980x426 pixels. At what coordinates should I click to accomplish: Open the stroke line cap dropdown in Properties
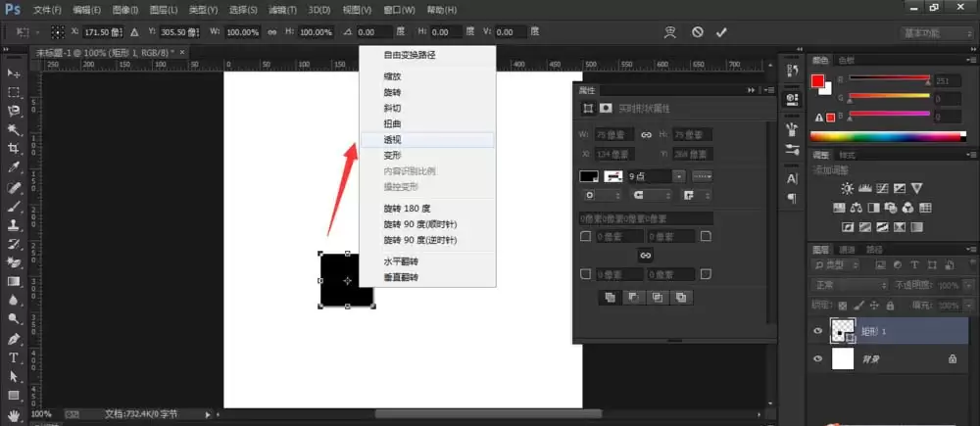point(650,196)
